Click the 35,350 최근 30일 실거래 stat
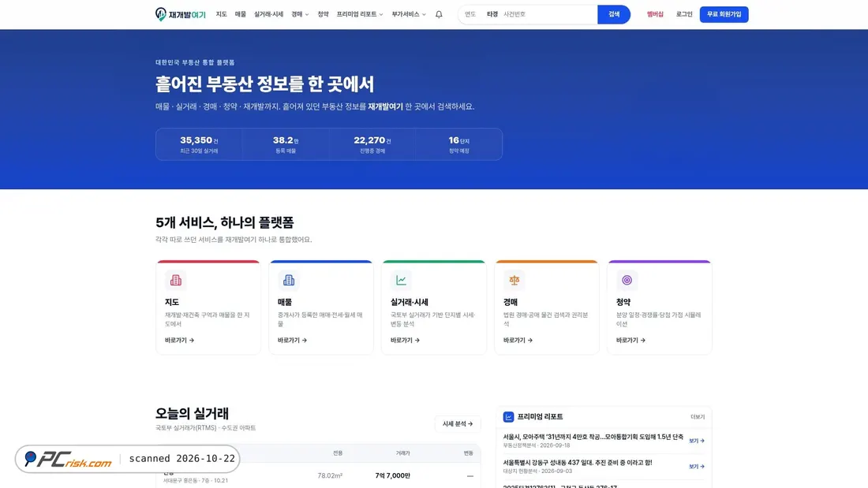This screenshot has width=868, height=488. click(199, 144)
